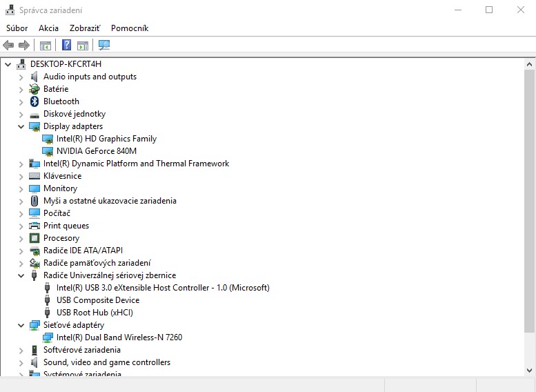Image resolution: width=536 pixels, height=392 pixels.
Task: Collapse the Sieťové adaptéry category
Action: coord(21,325)
